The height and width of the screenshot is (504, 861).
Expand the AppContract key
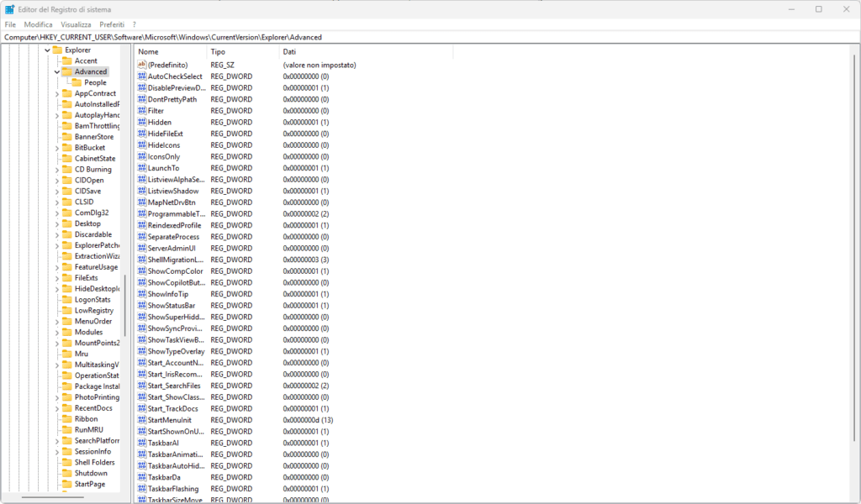57,94
